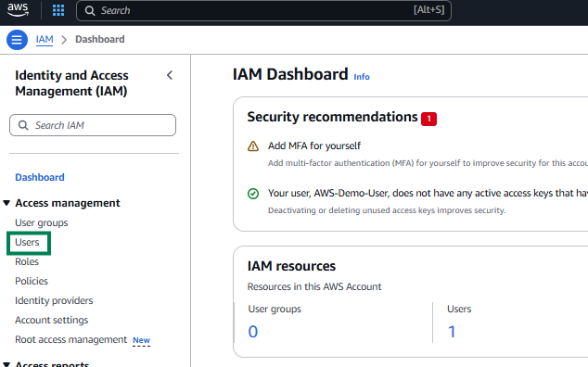Open the AWS services grid menu
588x367 pixels.
point(58,10)
